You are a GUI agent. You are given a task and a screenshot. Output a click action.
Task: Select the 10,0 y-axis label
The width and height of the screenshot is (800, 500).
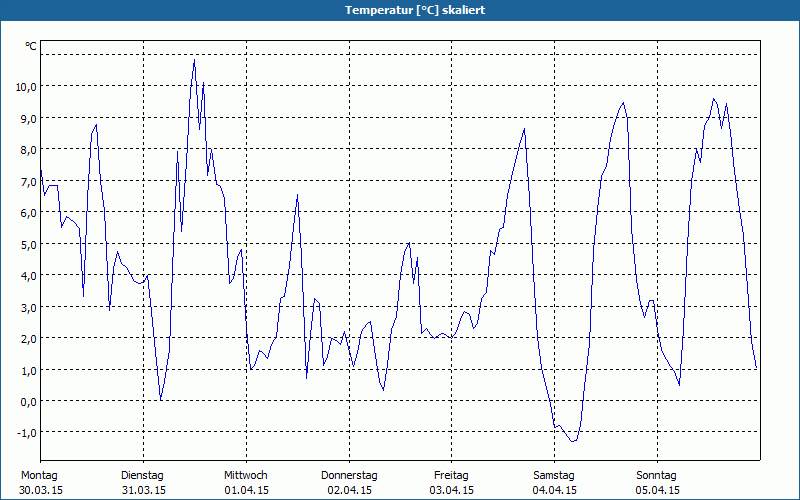[x=26, y=87]
